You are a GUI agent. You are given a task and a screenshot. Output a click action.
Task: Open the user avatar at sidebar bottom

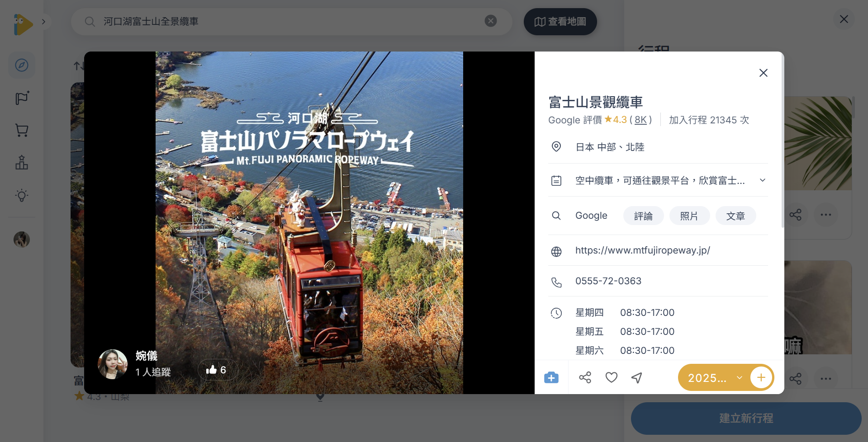pos(21,240)
